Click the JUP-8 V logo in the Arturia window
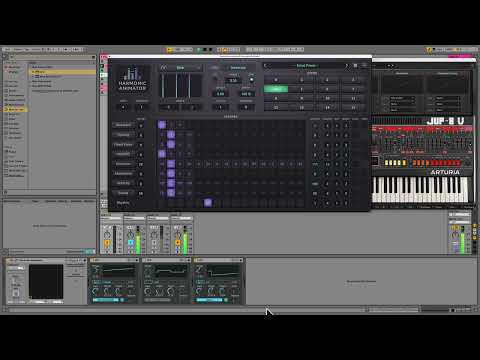Screen dimensions: 480x360 [x=446, y=121]
